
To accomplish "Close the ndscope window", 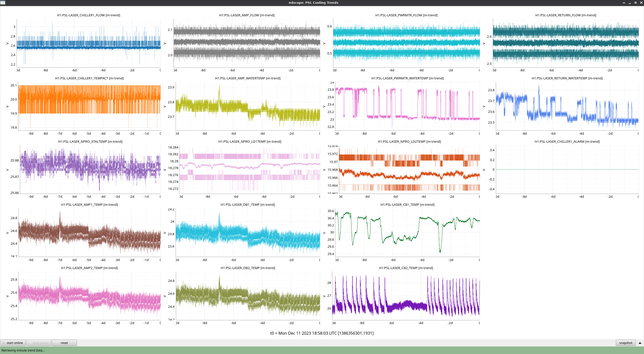I will click(641, 3).
